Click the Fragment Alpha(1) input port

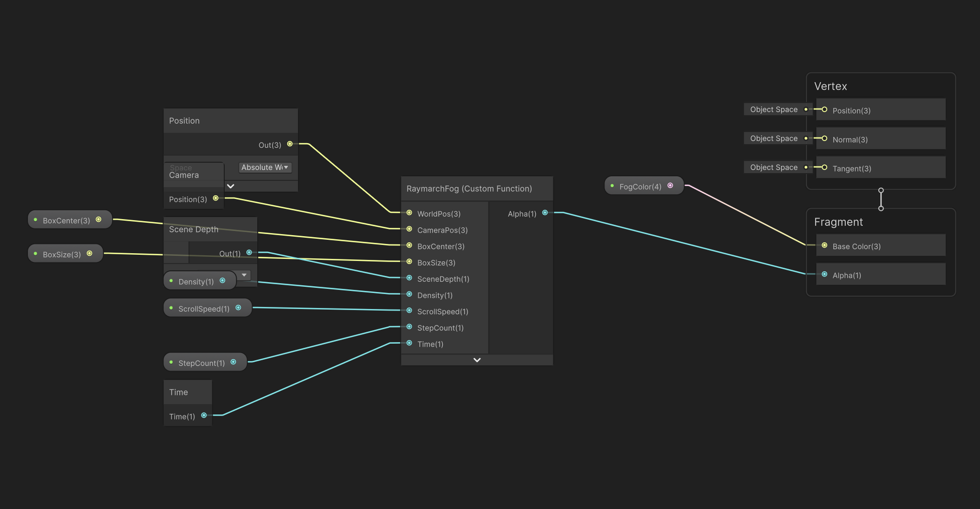(825, 274)
